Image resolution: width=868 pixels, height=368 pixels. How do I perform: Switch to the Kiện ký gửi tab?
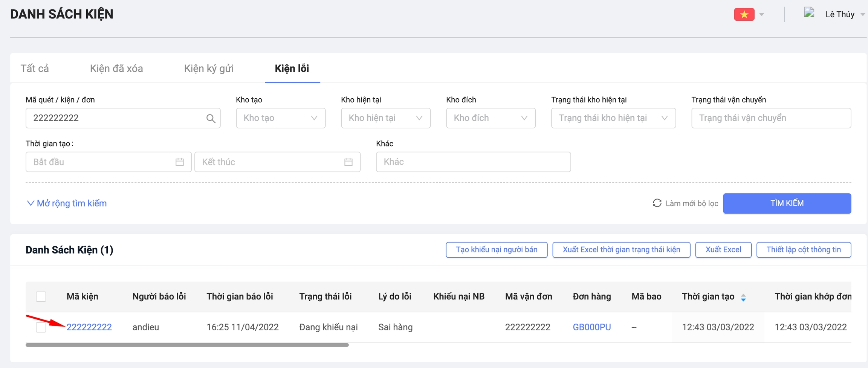pos(209,69)
